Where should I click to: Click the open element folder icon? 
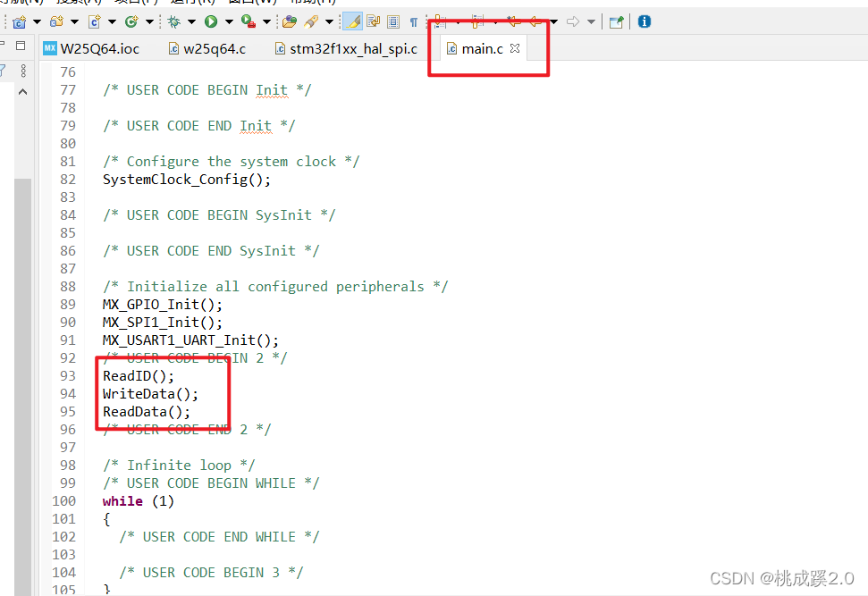(x=289, y=22)
